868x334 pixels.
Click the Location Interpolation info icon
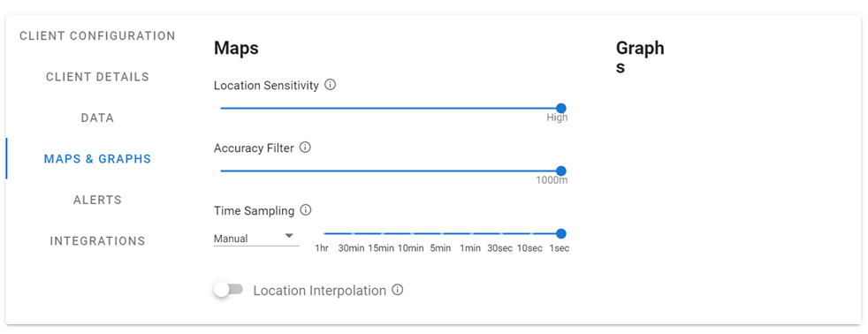pyautogui.click(x=398, y=290)
